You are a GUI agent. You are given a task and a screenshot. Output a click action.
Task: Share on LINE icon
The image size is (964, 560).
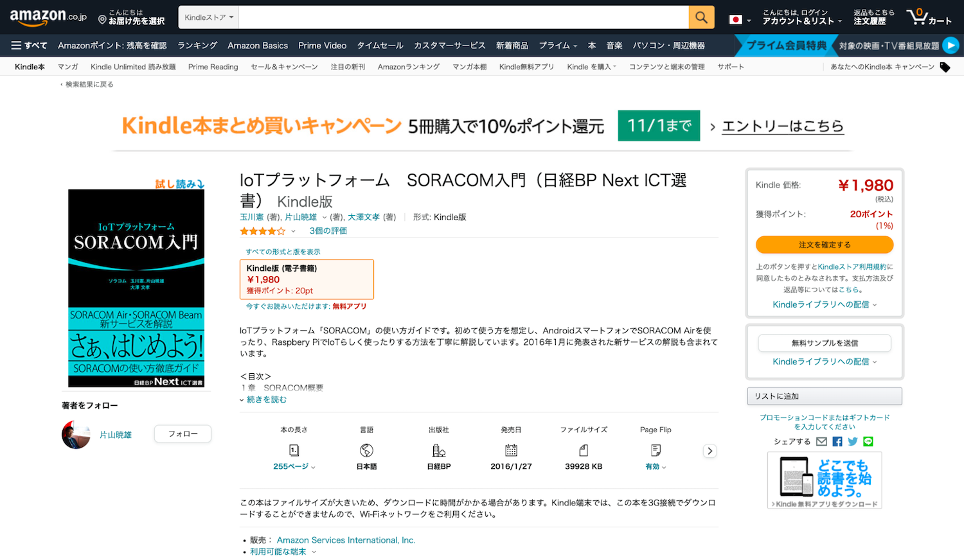[868, 441]
